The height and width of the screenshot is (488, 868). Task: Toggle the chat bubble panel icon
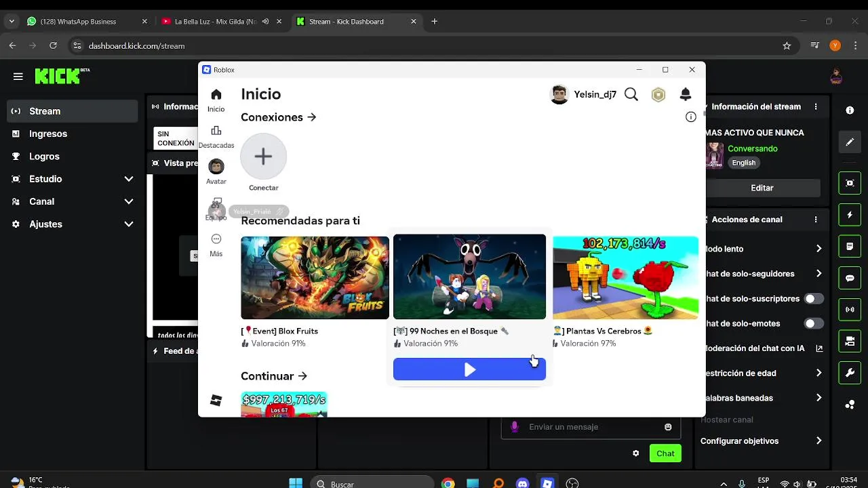850,278
